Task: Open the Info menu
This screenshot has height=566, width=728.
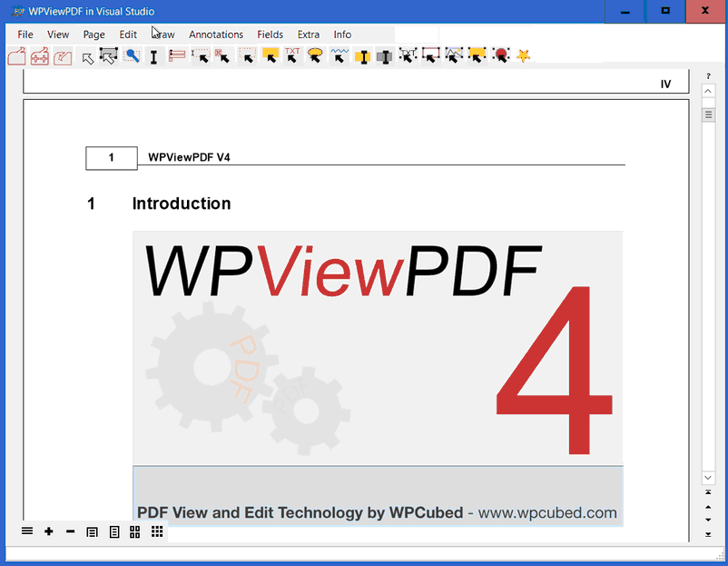Action: click(342, 35)
